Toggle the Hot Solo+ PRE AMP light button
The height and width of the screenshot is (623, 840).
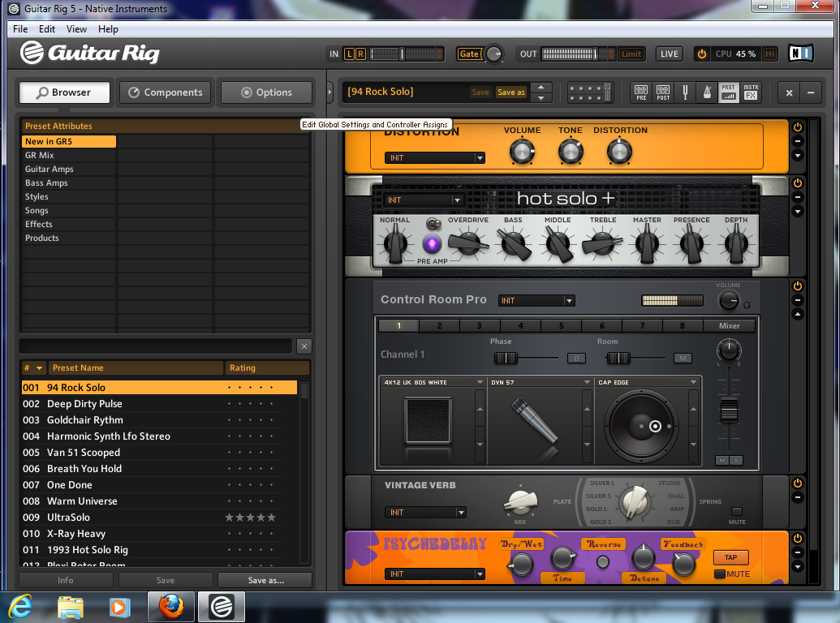[x=432, y=244]
